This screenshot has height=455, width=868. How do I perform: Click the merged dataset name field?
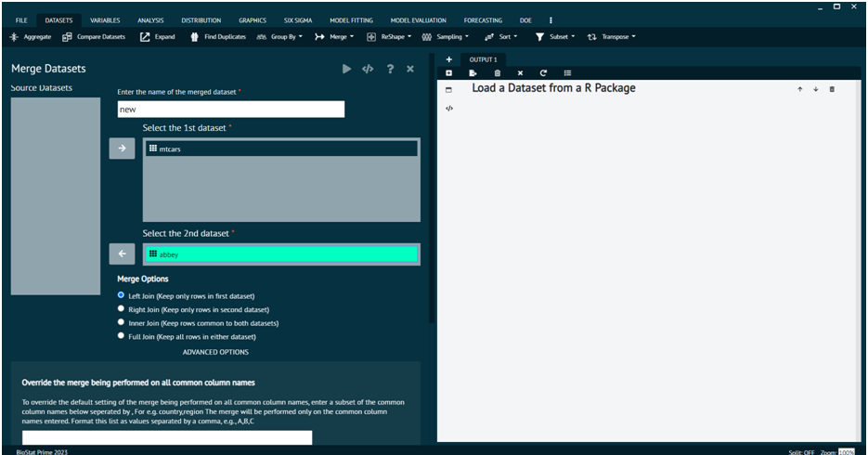(230, 110)
